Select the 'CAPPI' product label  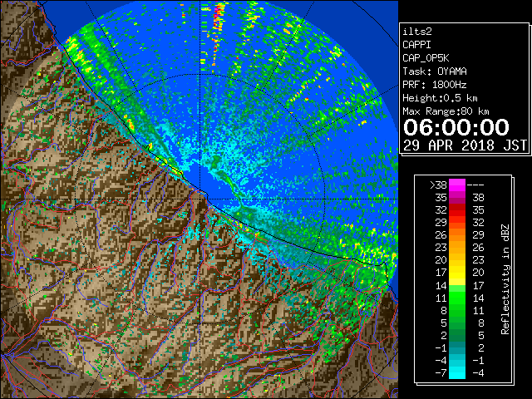(x=416, y=45)
